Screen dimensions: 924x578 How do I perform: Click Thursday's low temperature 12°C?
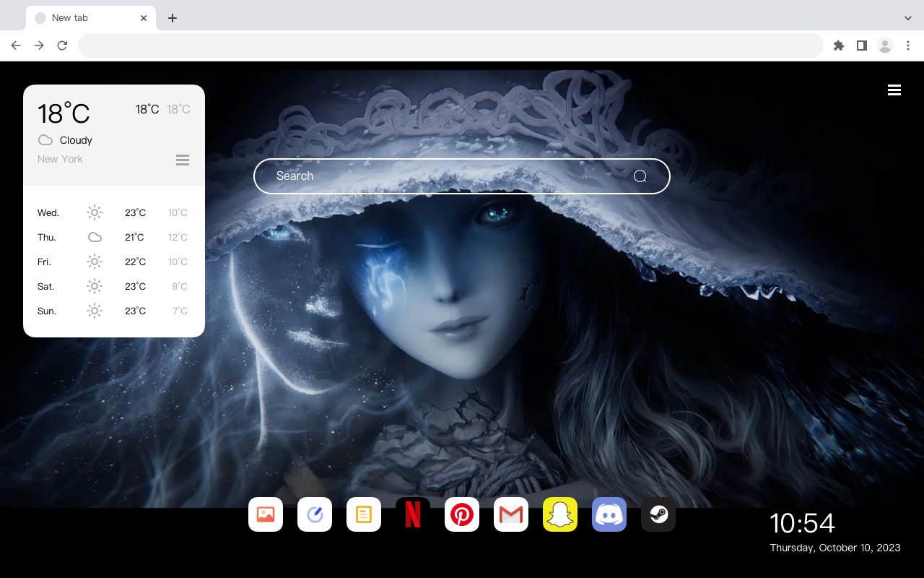178,238
